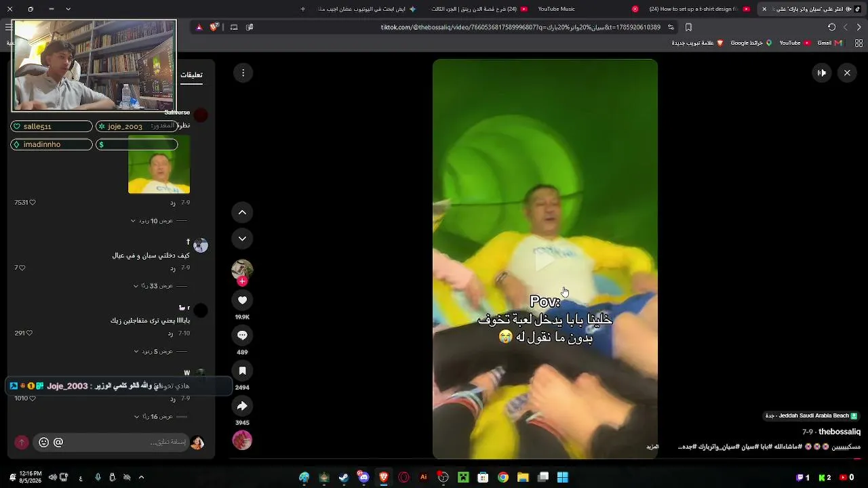The width and height of the screenshot is (868, 488).
Task: Click the TikTok URL address field
Action: pos(521,27)
